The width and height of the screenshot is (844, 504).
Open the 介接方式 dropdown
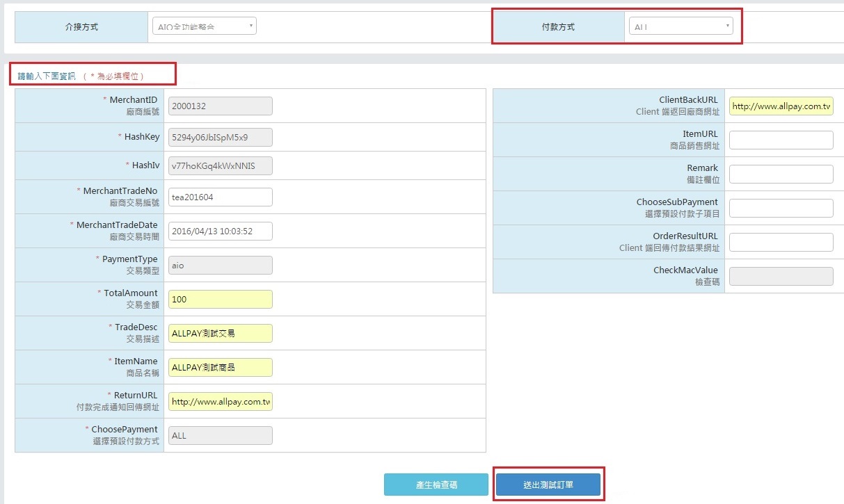point(204,26)
